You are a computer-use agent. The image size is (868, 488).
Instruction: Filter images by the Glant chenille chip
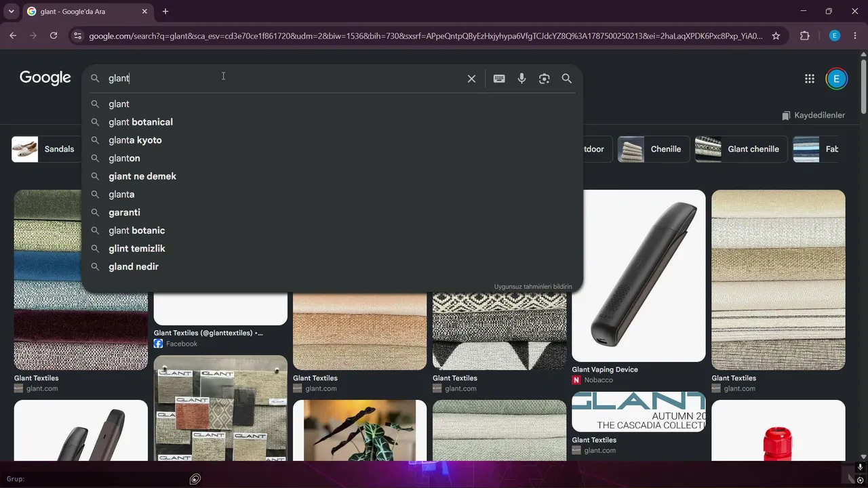coord(741,149)
